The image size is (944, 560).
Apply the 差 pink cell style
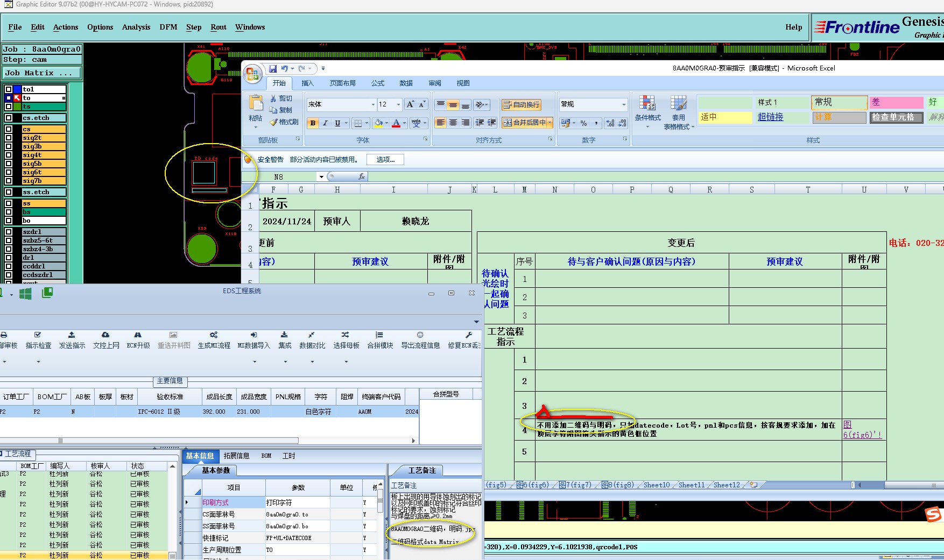[897, 102]
